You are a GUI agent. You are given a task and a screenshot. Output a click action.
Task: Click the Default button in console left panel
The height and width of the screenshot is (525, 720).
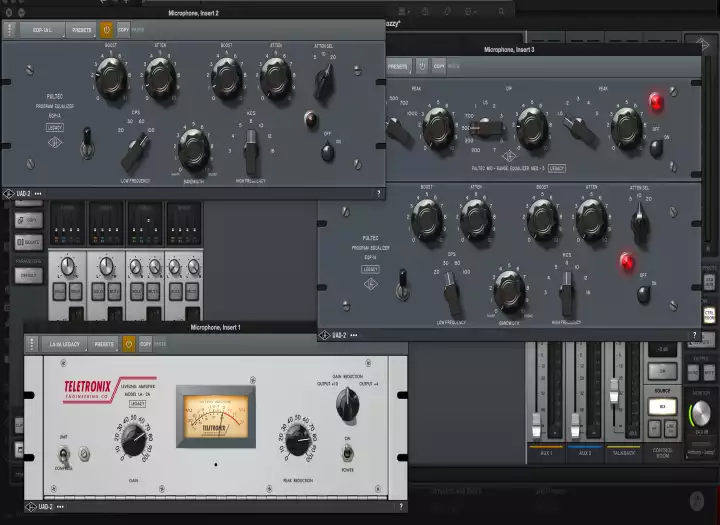(28, 276)
